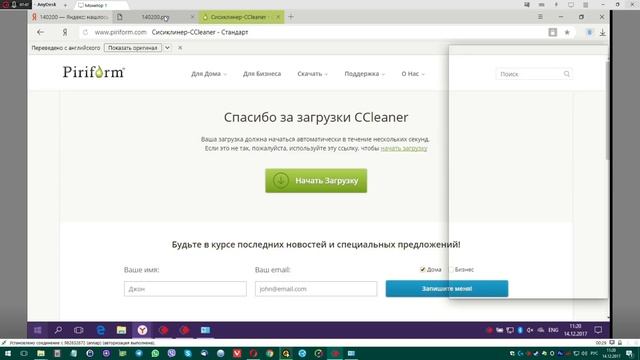Open Telegram on local taskbar
The width and height of the screenshot is (640, 360).
[x=139, y=353]
